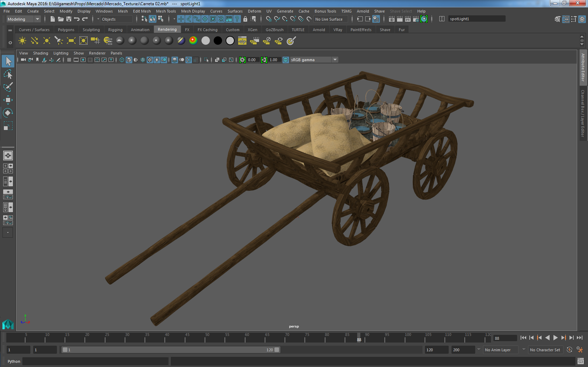Switch to the Polygons shelf tab
Image resolution: width=588 pixels, height=367 pixels.
pos(66,30)
